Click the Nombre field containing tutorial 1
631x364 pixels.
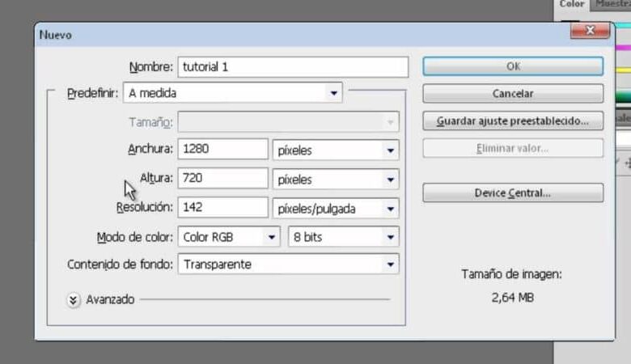tap(293, 67)
